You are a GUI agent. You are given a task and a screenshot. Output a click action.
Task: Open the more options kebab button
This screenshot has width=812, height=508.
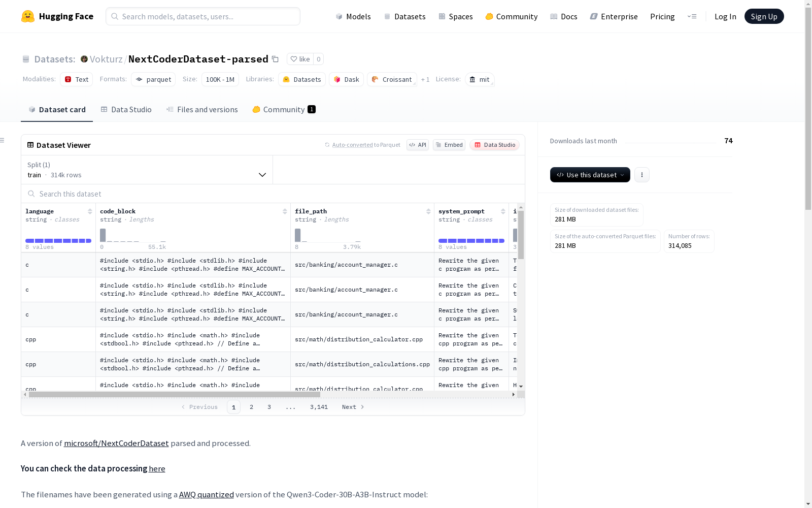[642, 175]
